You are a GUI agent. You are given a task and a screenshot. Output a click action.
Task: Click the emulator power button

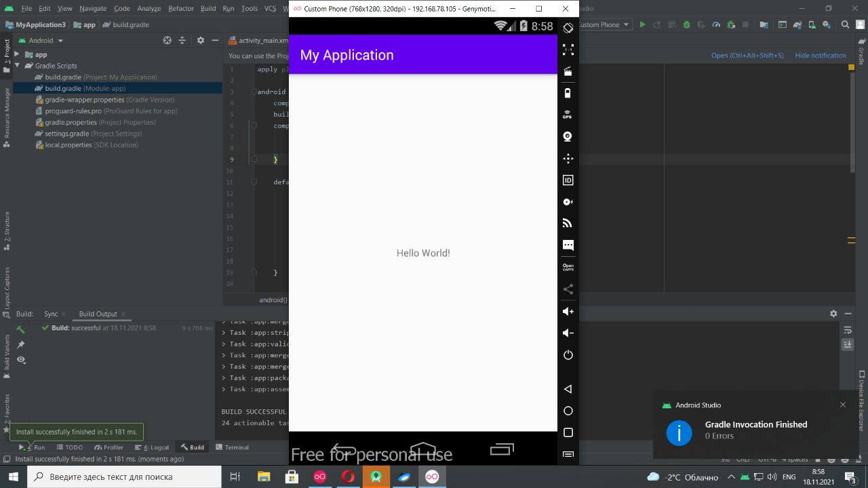(x=568, y=355)
